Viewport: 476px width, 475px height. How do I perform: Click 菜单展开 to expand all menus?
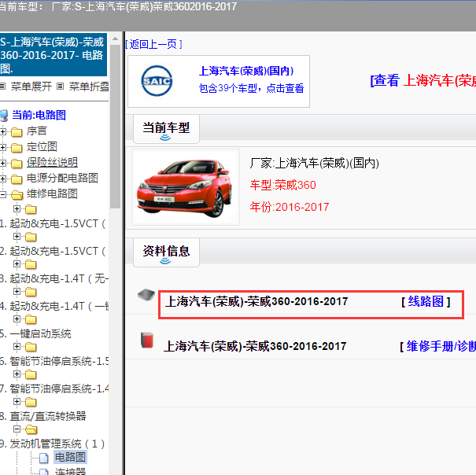[31, 87]
